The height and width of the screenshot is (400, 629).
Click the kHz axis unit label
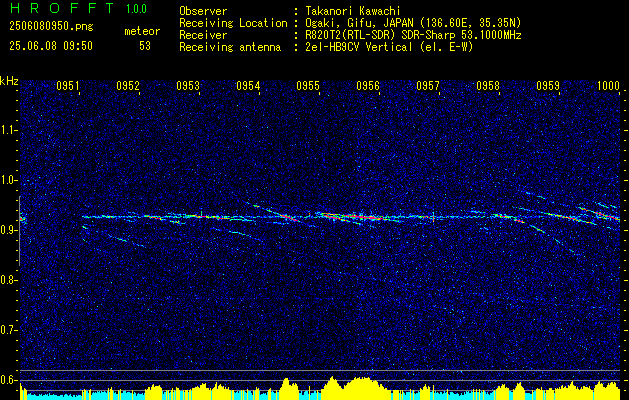point(9,81)
